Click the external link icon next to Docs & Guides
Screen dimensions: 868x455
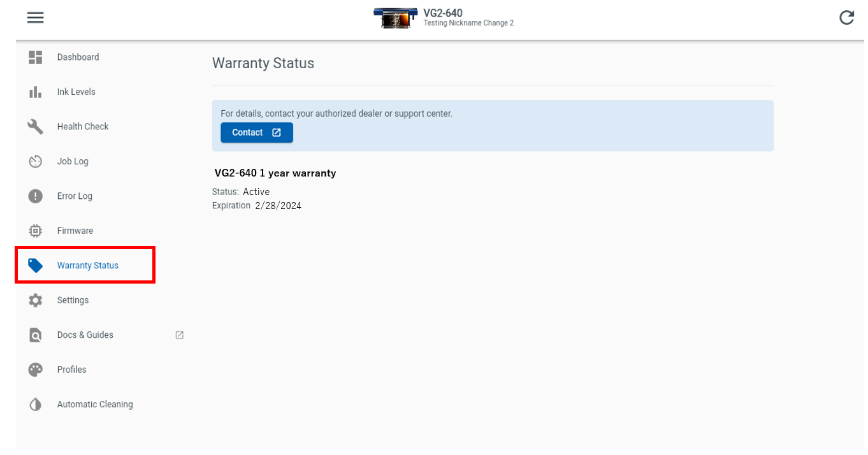(x=179, y=335)
